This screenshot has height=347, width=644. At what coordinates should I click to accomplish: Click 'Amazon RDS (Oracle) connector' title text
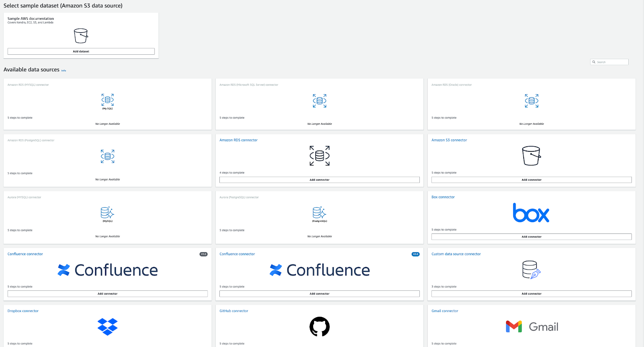coord(452,85)
